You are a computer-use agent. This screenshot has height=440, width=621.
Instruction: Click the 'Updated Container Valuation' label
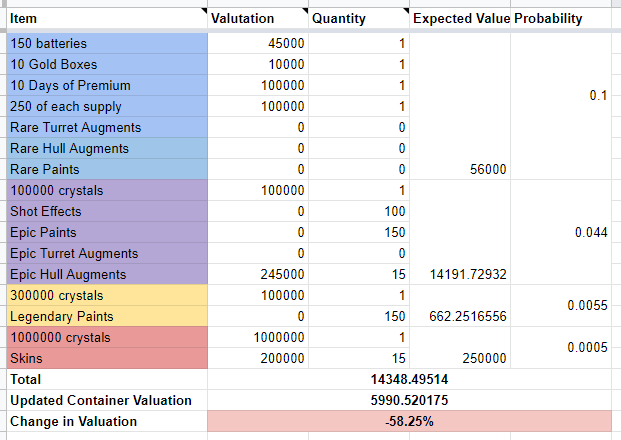point(106,401)
